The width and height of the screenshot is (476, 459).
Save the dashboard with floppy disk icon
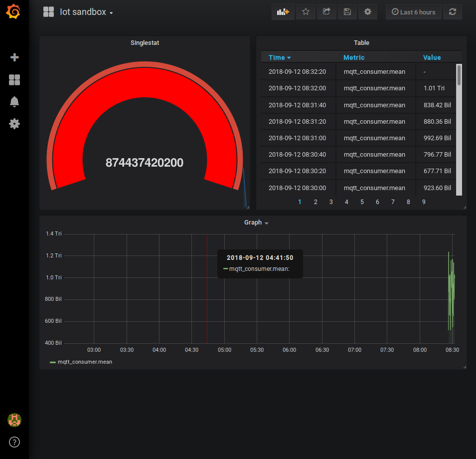(347, 12)
